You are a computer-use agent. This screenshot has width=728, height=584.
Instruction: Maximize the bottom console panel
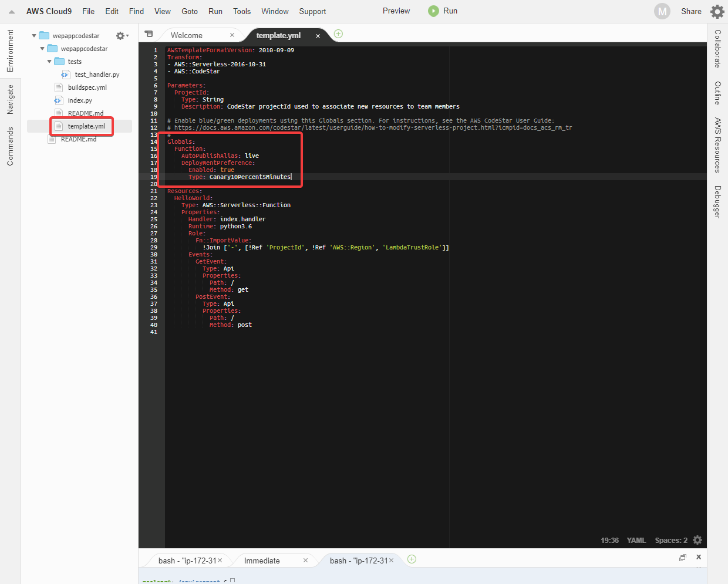(x=682, y=558)
